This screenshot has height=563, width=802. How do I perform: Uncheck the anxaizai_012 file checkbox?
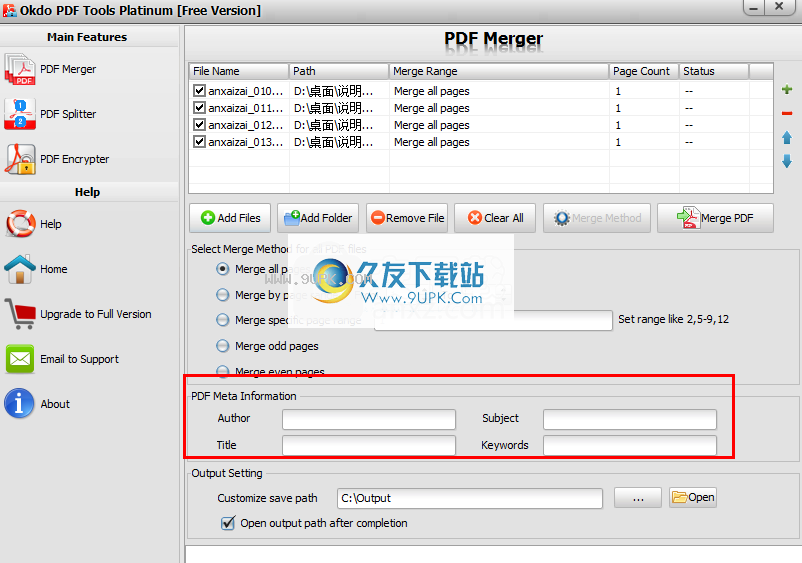pyautogui.click(x=199, y=125)
